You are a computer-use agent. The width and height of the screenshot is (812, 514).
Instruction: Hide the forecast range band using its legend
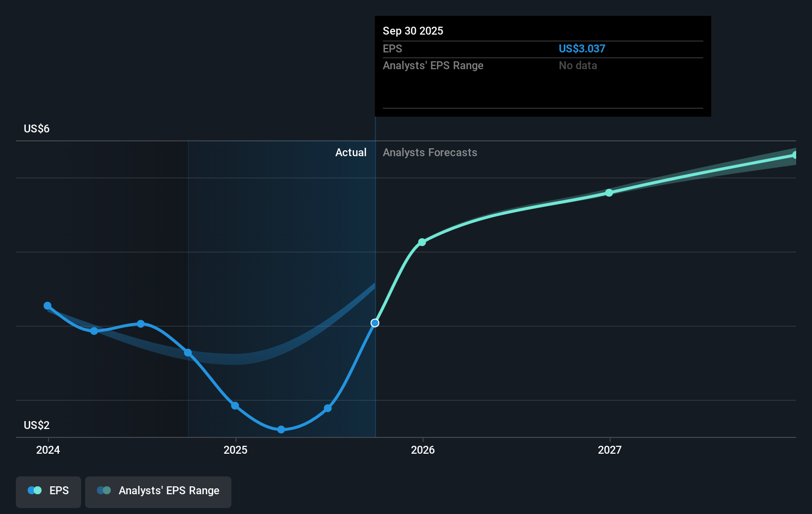point(158,491)
